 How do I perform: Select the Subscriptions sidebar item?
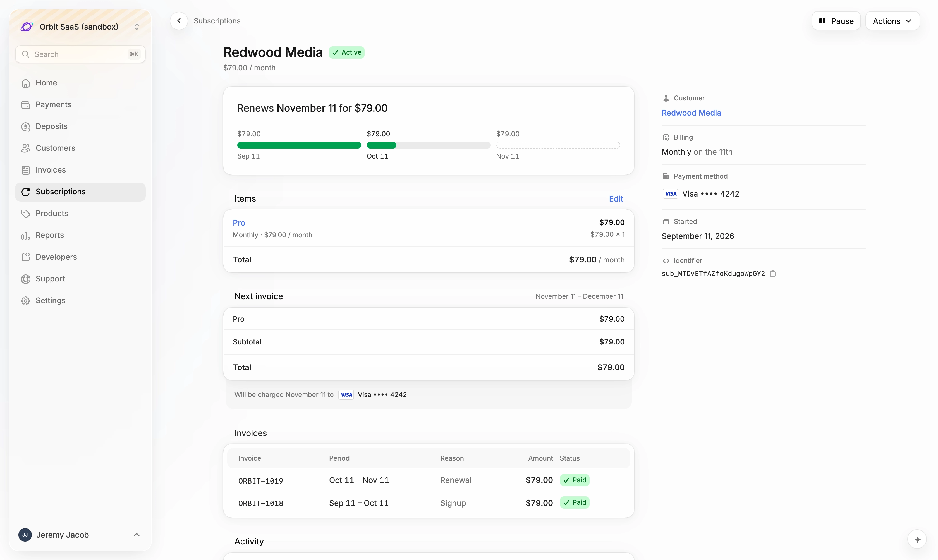[x=80, y=192]
